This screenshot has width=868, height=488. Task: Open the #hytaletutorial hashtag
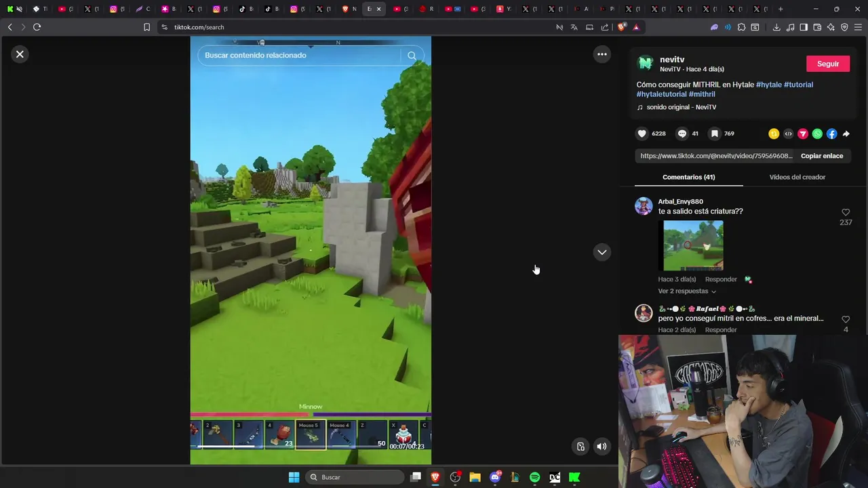pos(662,94)
